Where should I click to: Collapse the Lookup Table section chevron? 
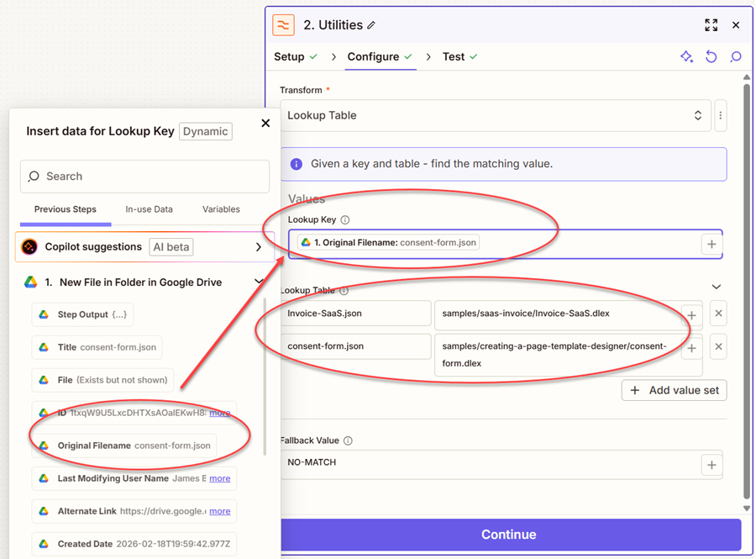tap(717, 287)
